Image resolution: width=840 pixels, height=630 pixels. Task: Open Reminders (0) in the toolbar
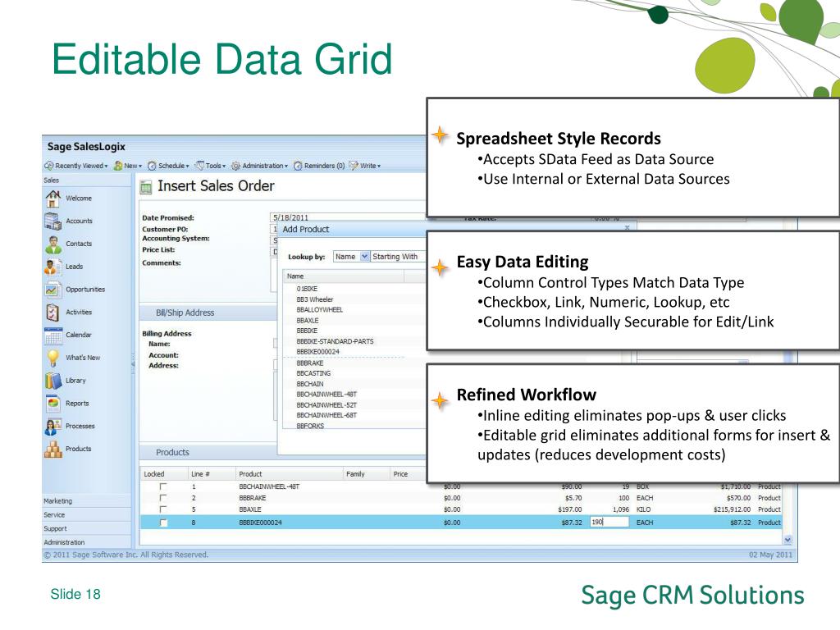319,166
